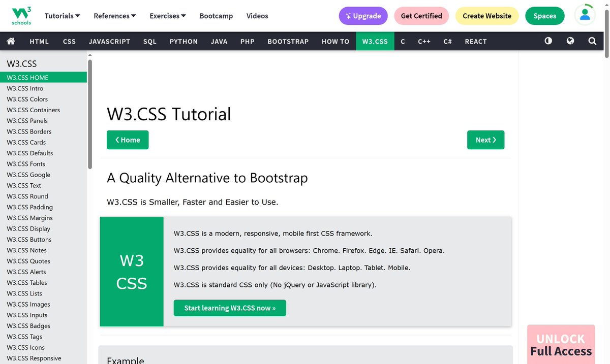Open W3.CSS Tables in sidebar
The width and height of the screenshot is (610, 364).
(43, 282)
